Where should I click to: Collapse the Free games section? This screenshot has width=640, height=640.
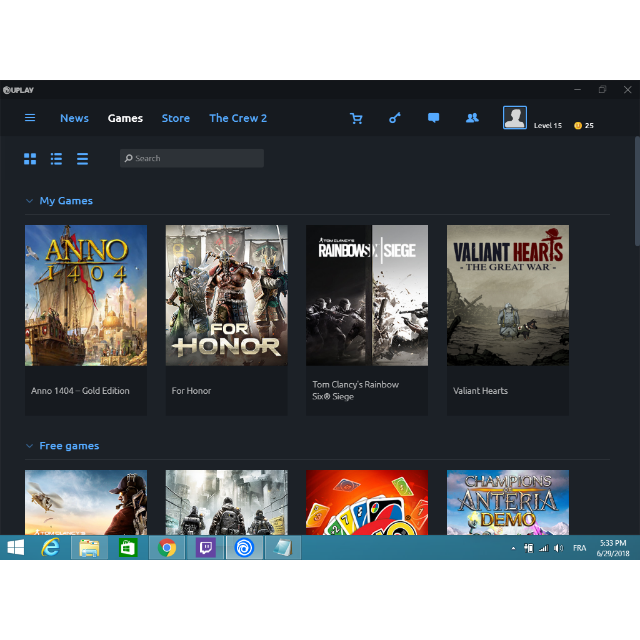[29, 446]
